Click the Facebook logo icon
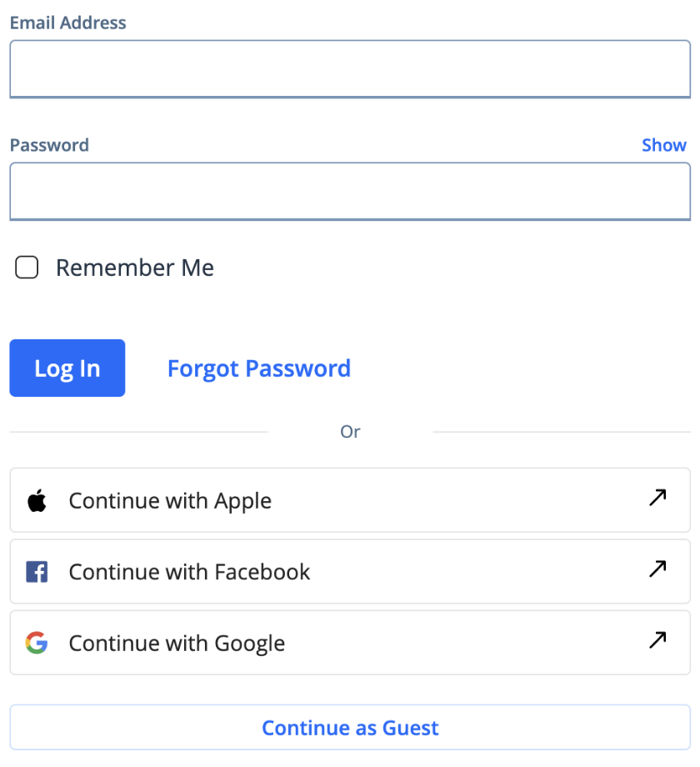The image size is (700, 767). point(37,572)
